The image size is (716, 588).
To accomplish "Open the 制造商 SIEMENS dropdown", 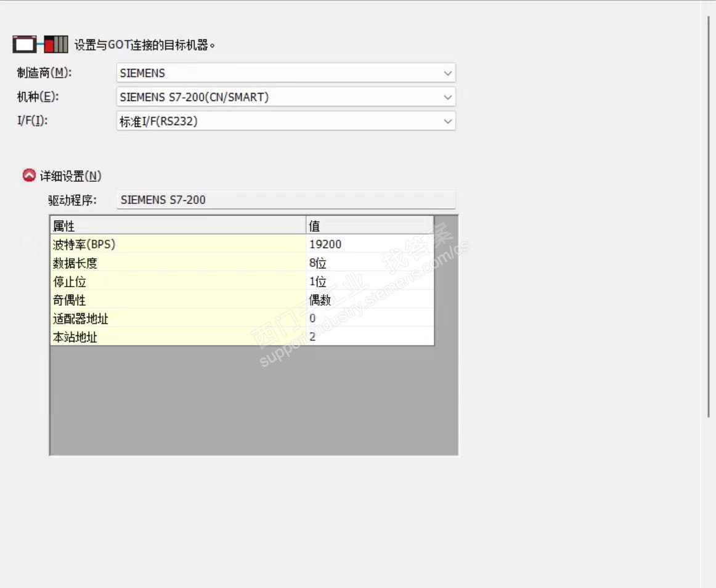I will (286, 73).
